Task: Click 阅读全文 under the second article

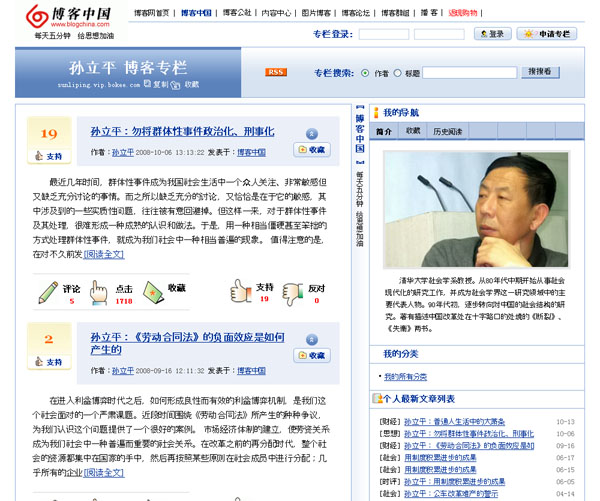Action: point(104,473)
